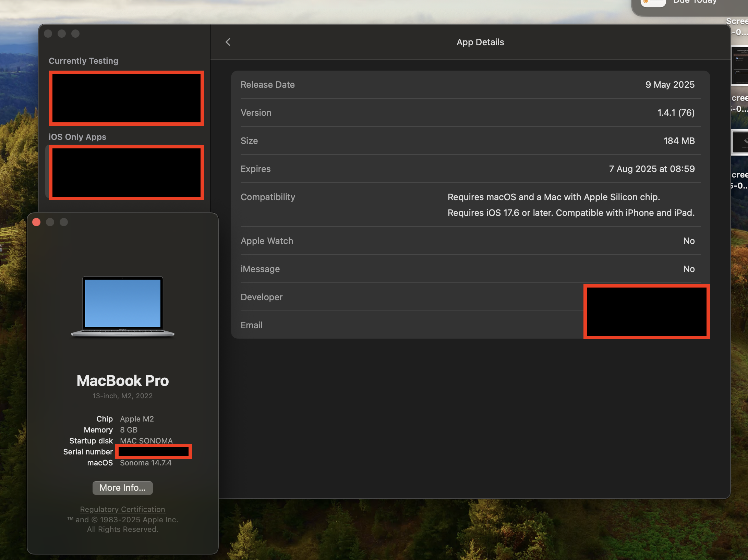Open the Regulatory Certification link
The image size is (748, 560).
click(x=123, y=509)
